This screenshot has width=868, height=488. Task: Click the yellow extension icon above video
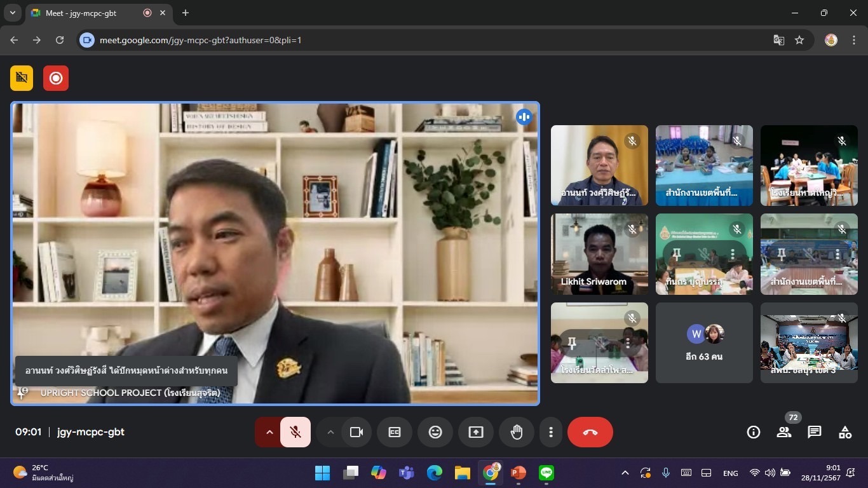click(22, 78)
